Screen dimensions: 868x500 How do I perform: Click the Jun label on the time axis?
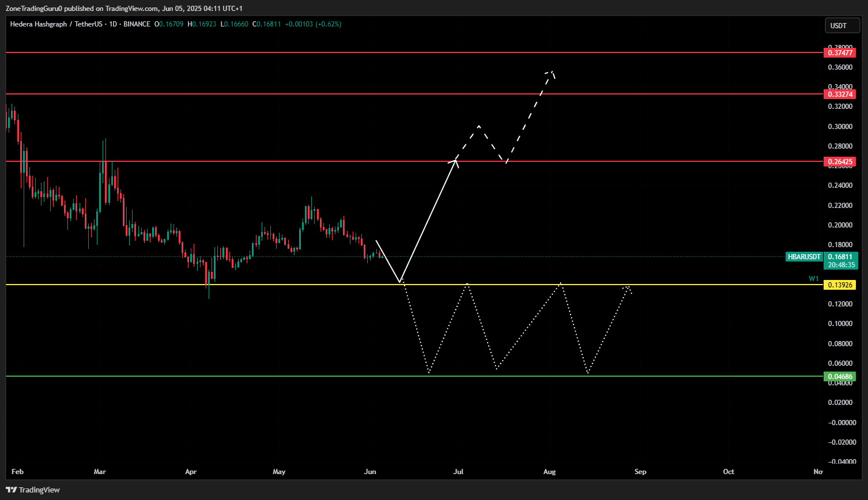tap(370, 472)
